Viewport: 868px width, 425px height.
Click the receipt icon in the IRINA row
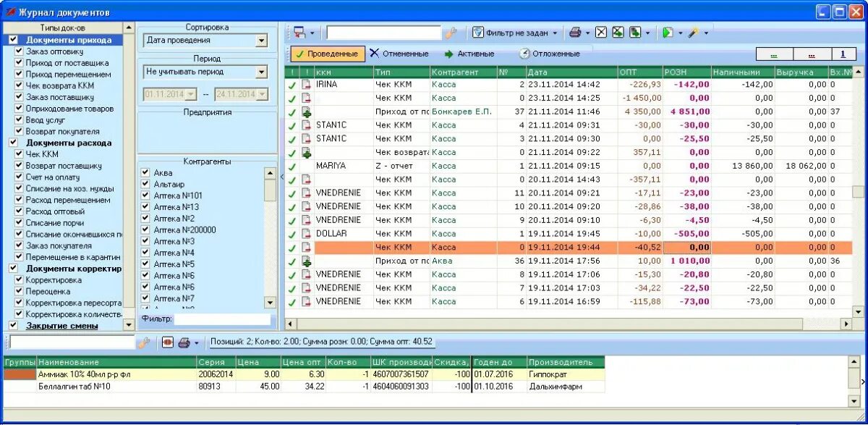(307, 85)
